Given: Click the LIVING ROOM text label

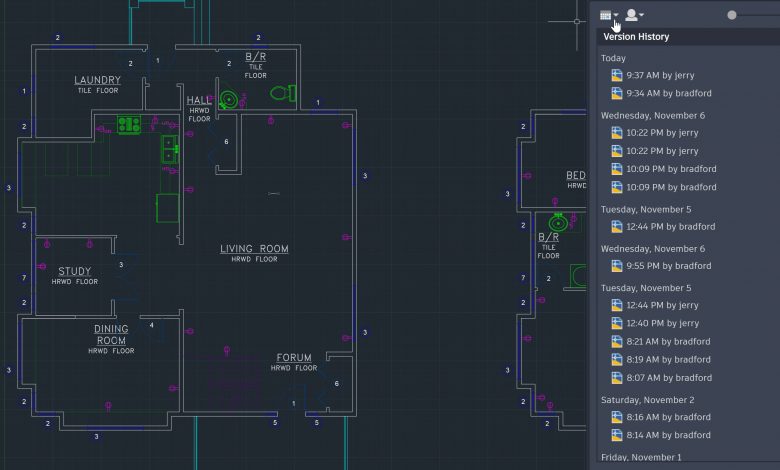Looking at the screenshot, I should [254, 249].
